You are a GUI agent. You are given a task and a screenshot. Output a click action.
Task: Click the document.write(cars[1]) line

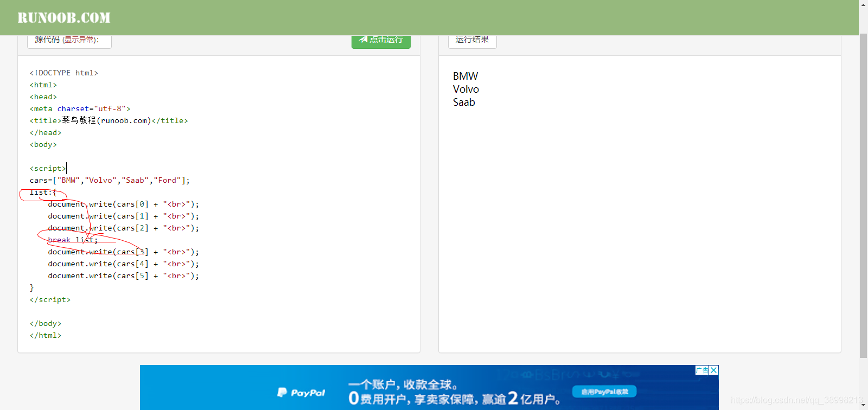[x=123, y=216]
